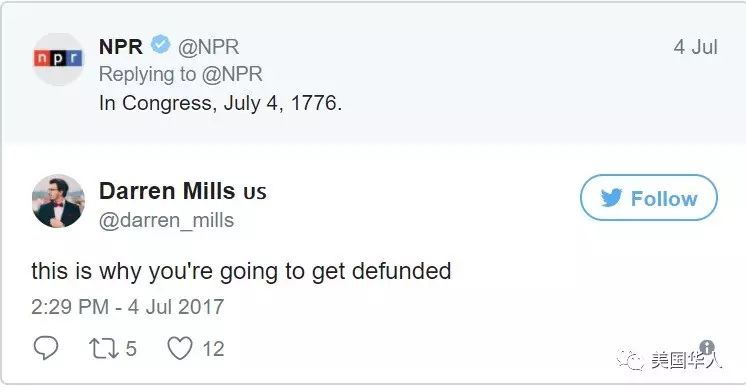Follow Darren Mills

(648, 197)
